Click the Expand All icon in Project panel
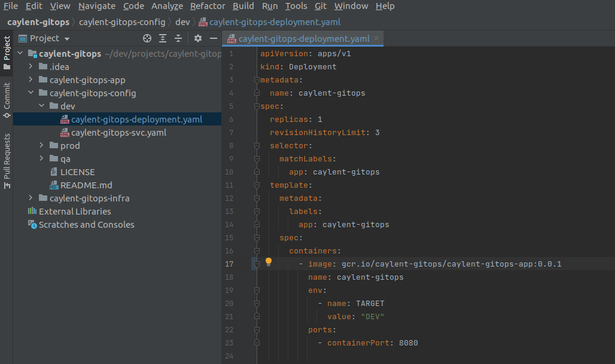This screenshot has width=615, height=364. 163,38
